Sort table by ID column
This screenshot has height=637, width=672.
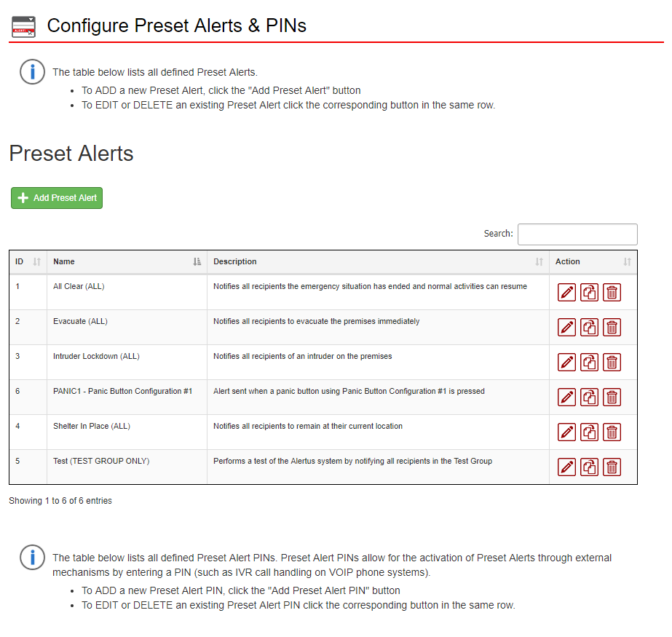click(x=28, y=262)
